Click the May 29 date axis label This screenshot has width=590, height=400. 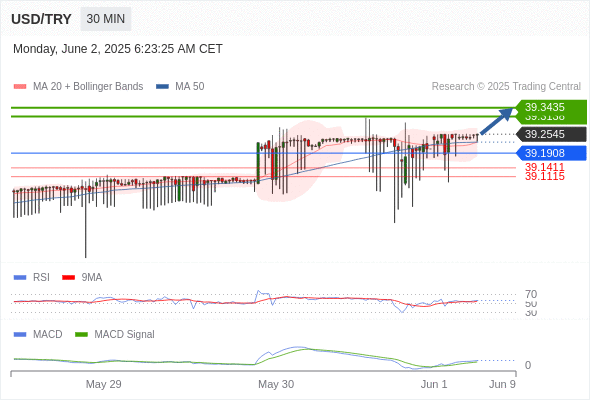[103, 384]
